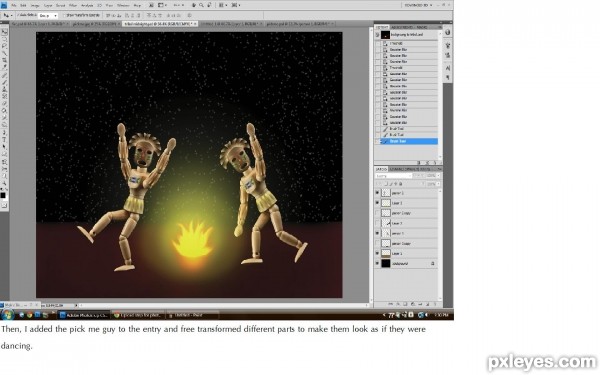The width and height of the screenshot is (600, 375).
Task: Switch to the Channels tab beside Layers
Action: click(x=397, y=169)
